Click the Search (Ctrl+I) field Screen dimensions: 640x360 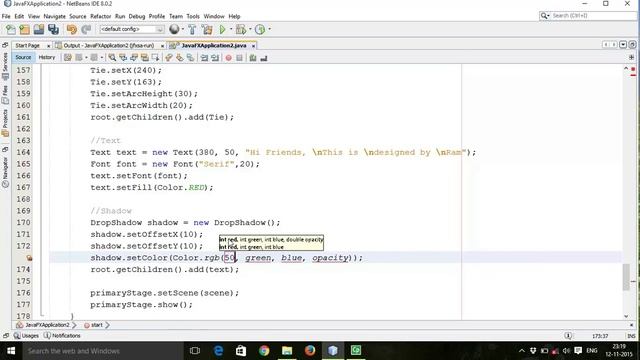tap(588, 16)
